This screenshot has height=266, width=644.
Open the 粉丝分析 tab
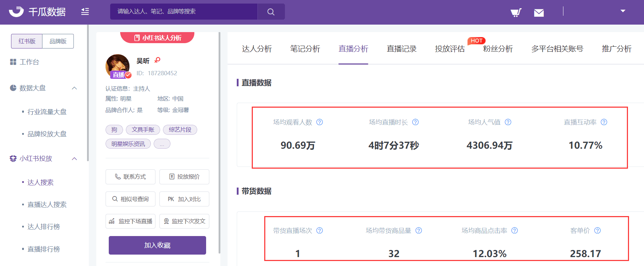[x=498, y=49]
